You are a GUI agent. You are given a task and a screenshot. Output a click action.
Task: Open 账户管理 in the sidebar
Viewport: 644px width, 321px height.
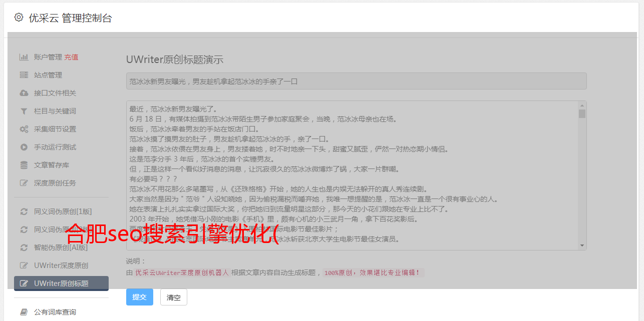[48, 57]
